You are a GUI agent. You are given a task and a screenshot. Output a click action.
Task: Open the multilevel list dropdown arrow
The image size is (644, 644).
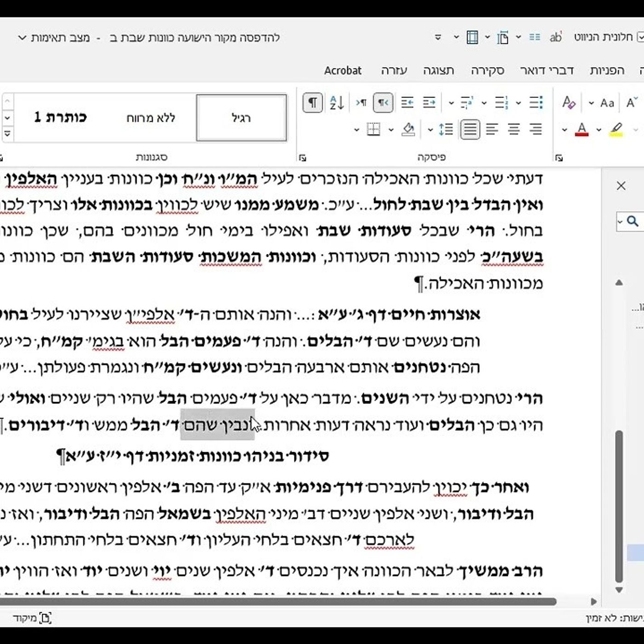pyautogui.click(x=451, y=103)
